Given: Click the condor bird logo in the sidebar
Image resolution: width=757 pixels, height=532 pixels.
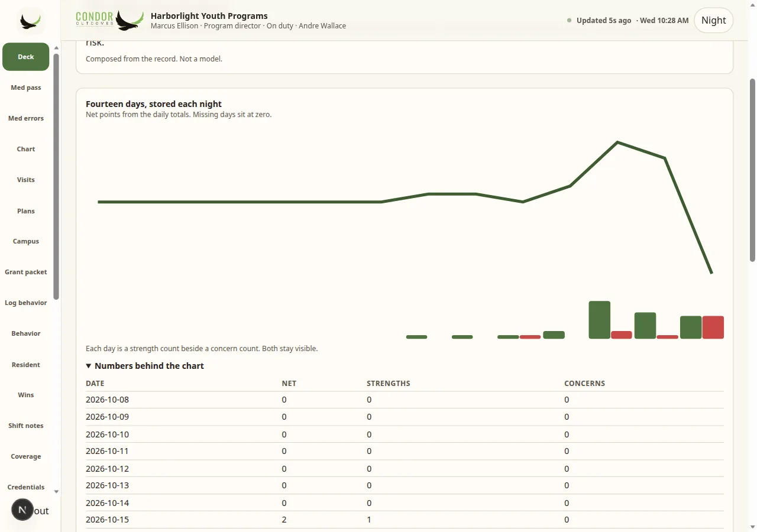Looking at the screenshot, I should click(30, 21).
